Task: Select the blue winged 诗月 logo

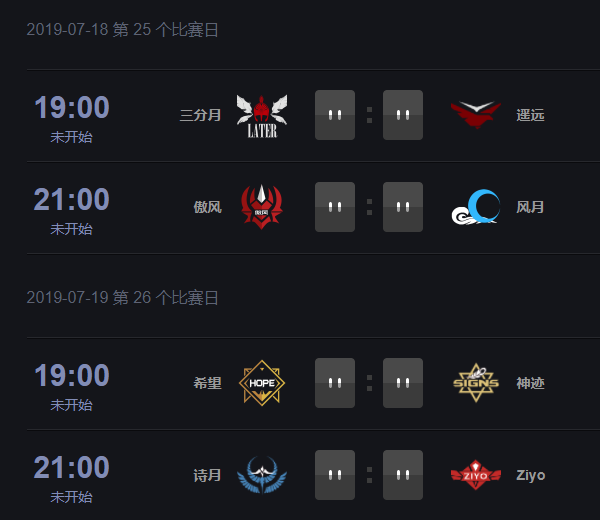Action: coord(262,475)
